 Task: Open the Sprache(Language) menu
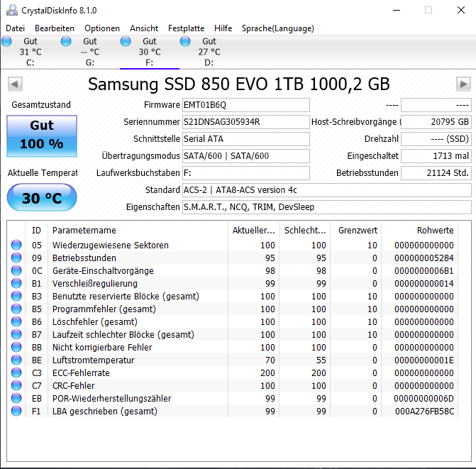tap(278, 28)
